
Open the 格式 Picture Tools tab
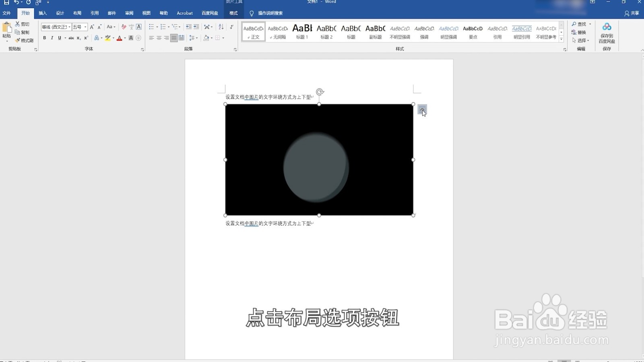[233, 12]
